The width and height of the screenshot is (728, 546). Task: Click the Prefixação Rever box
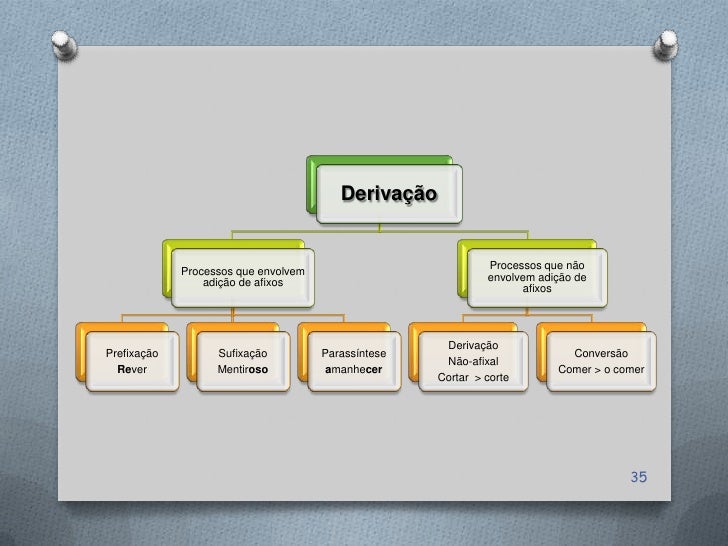(132, 361)
